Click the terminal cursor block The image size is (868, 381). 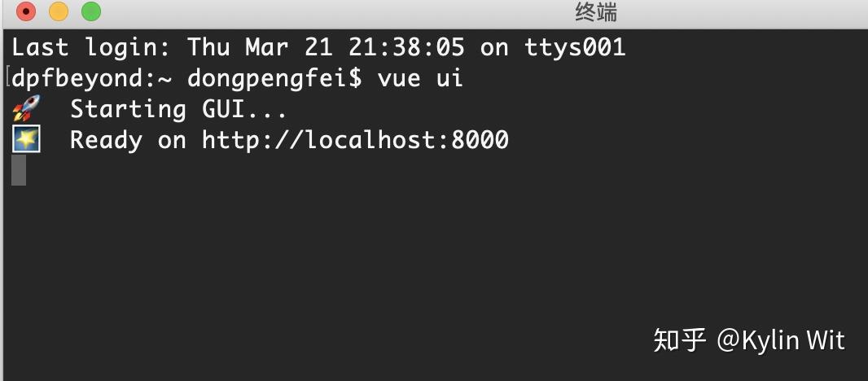click(x=19, y=170)
